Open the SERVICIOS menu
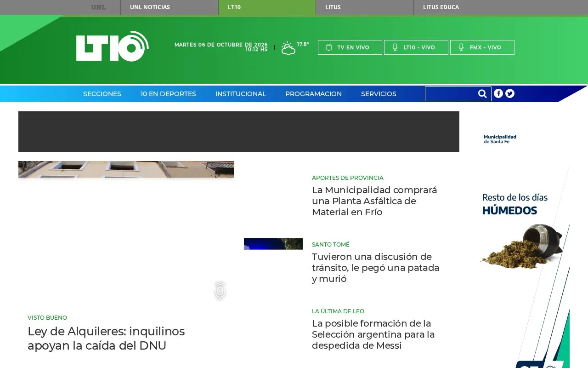This screenshot has width=588, height=368. pos(379,94)
